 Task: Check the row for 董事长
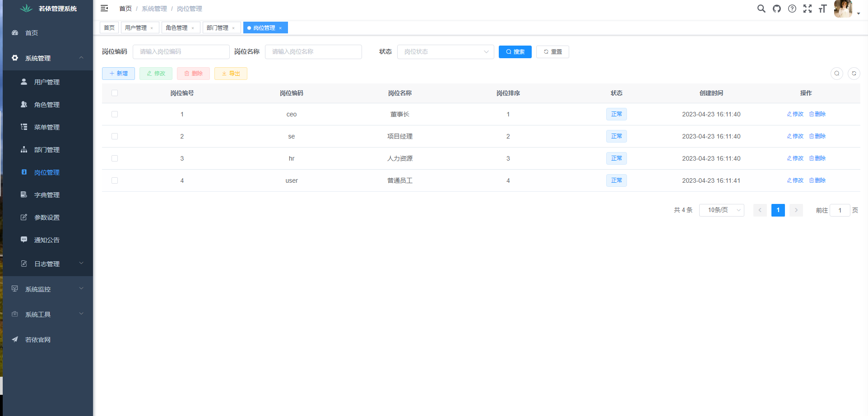115,114
